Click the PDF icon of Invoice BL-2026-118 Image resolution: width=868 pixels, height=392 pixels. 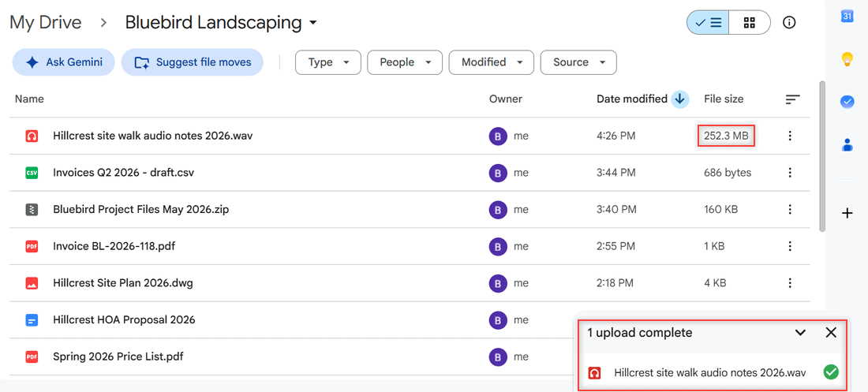(x=32, y=246)
